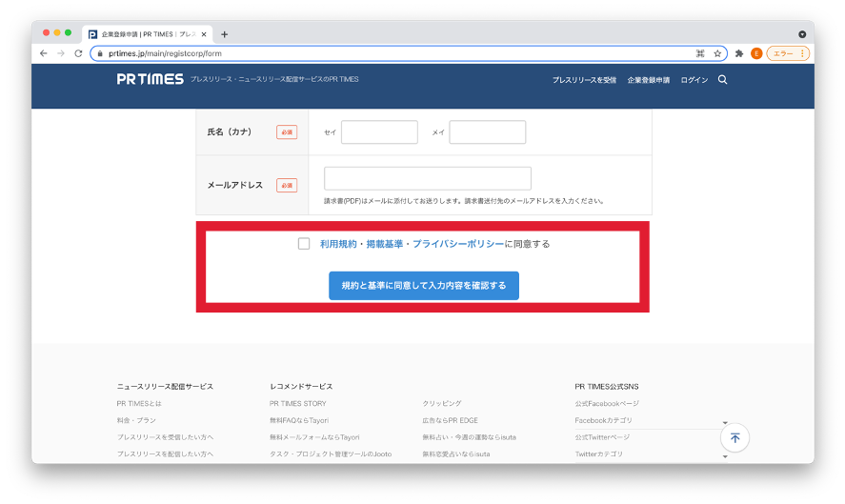Open the tab list dropdown arrow
This screenshot has height=504, width=845.
point(802,34)
